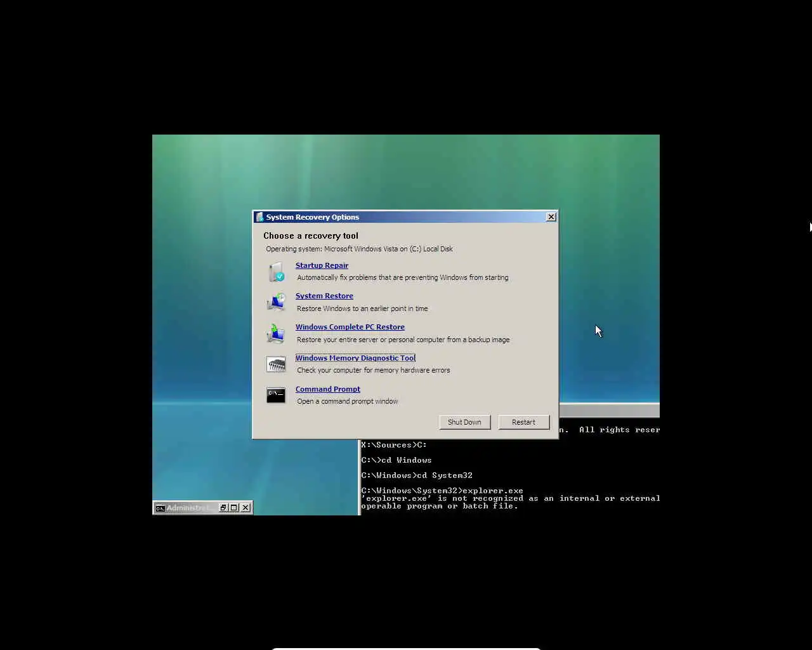Open the Command Prompt link
This screenshot has width=812, height=650.
[328, 389]
